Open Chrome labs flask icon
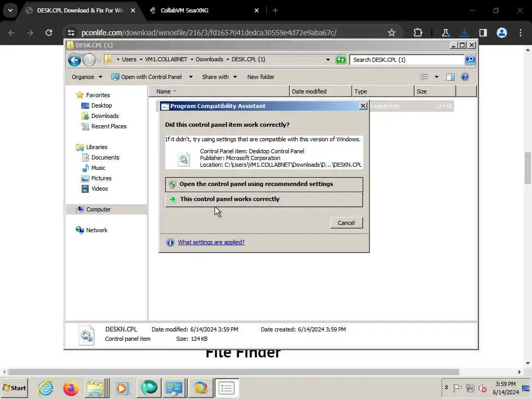Image resolution: width=532 pixels, height=399 pixels. point(445,33)
